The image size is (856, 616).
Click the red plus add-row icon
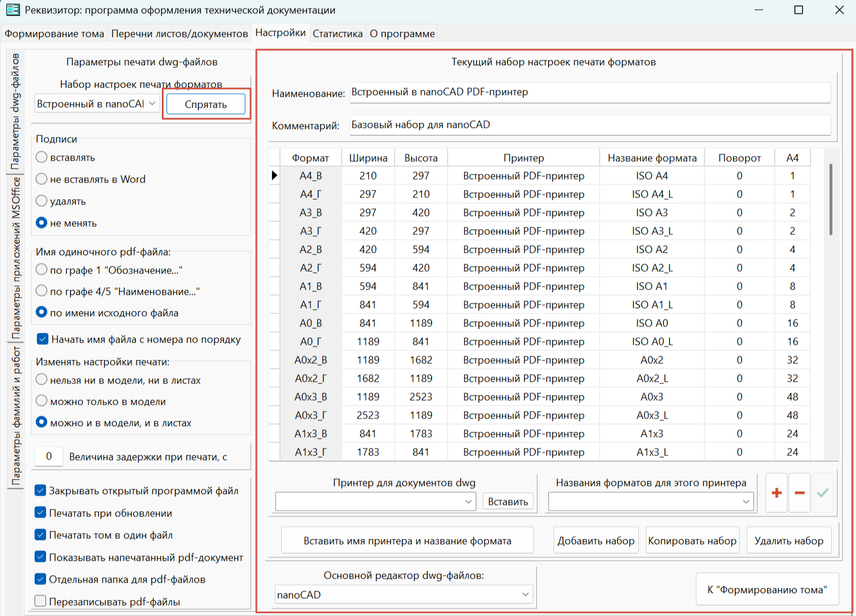777,493
